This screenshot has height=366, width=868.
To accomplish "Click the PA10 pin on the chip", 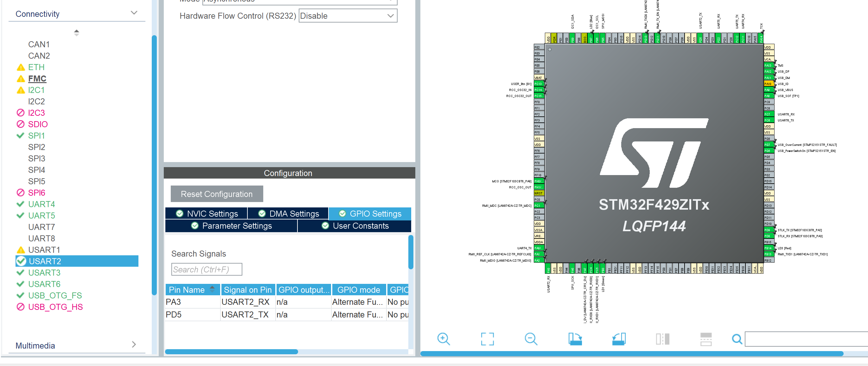I will coord(769,84).
